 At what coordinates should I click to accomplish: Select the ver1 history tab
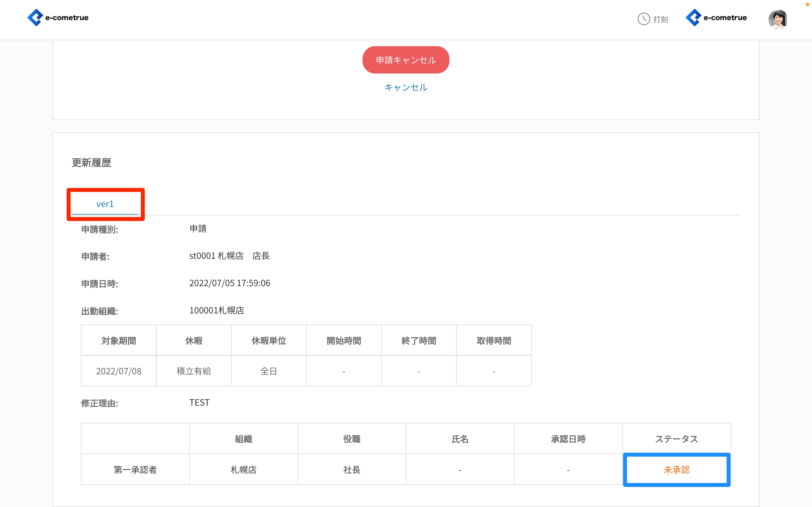[105, 204]
